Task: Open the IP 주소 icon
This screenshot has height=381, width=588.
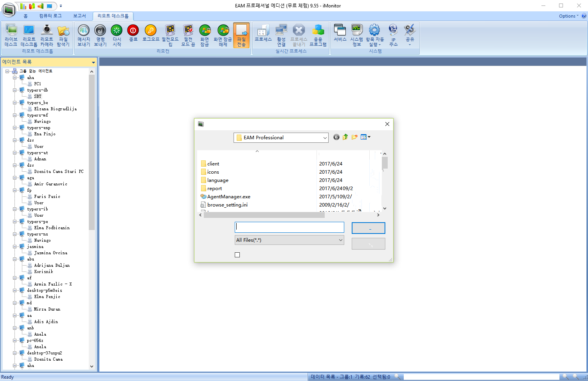Action: tap(393, 35)
